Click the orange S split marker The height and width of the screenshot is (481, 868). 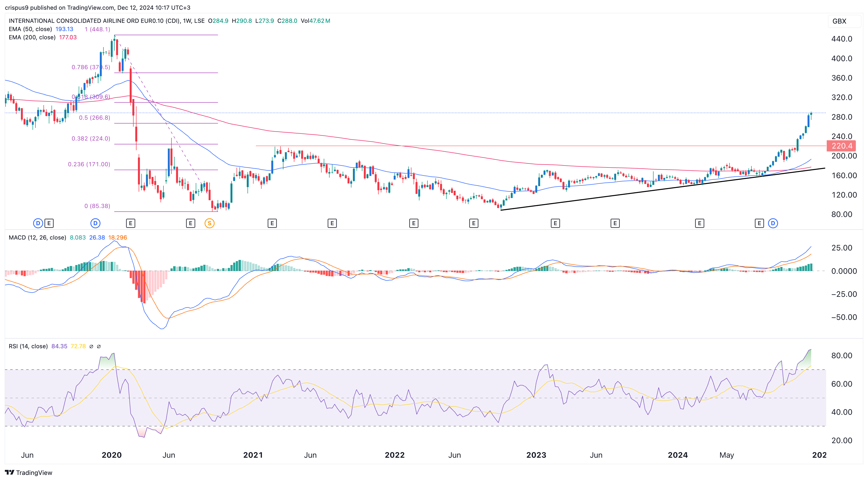point(210,223)
